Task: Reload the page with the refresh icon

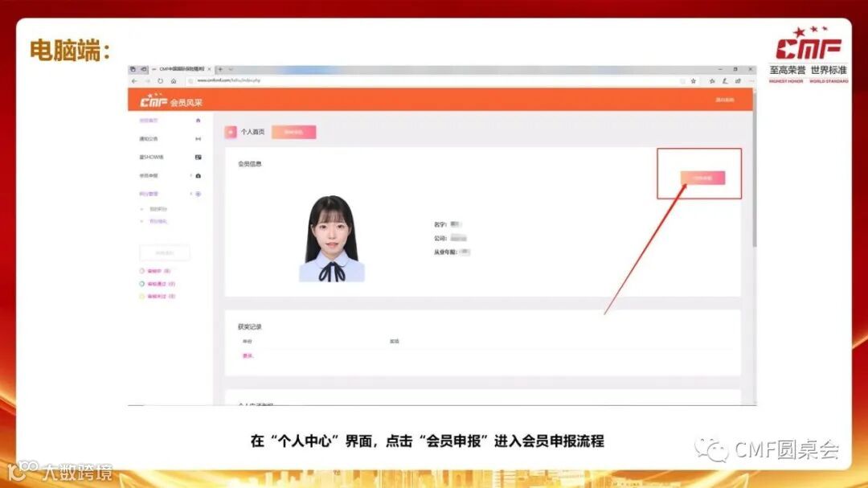Action: tap(160, 81)
